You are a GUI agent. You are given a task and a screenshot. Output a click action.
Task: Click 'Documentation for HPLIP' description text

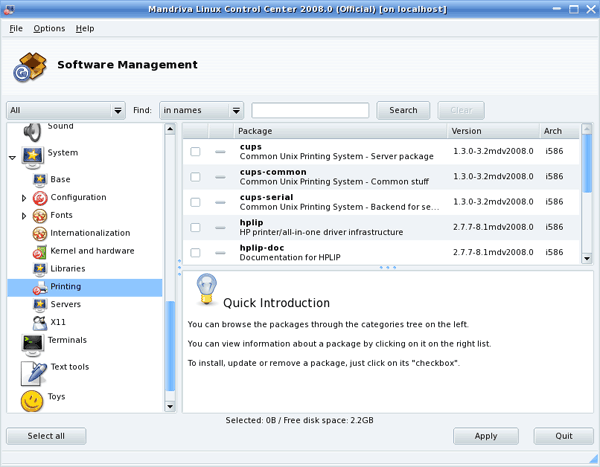290,257
